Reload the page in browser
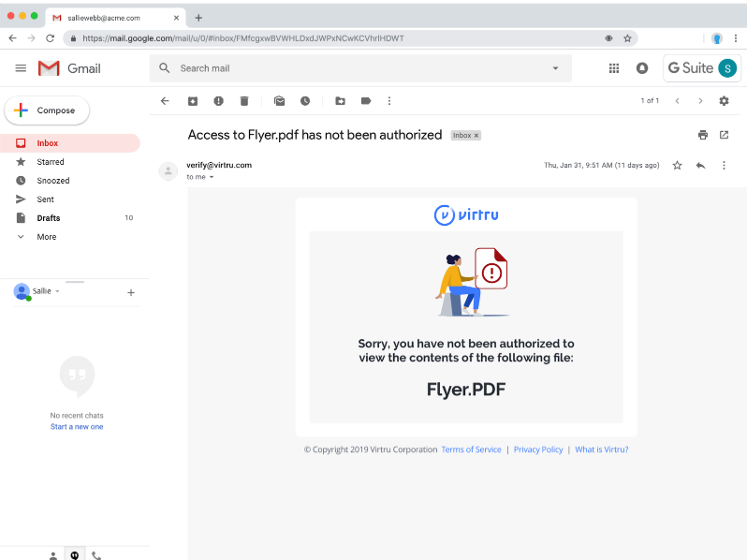The image size is (747, 560). tap(50, 38)
